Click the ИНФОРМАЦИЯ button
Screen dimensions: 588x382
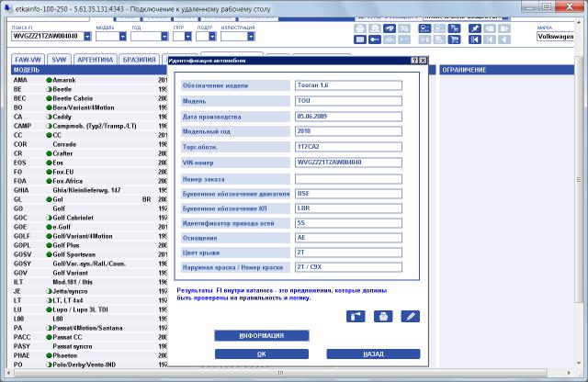tap(262, 335)
